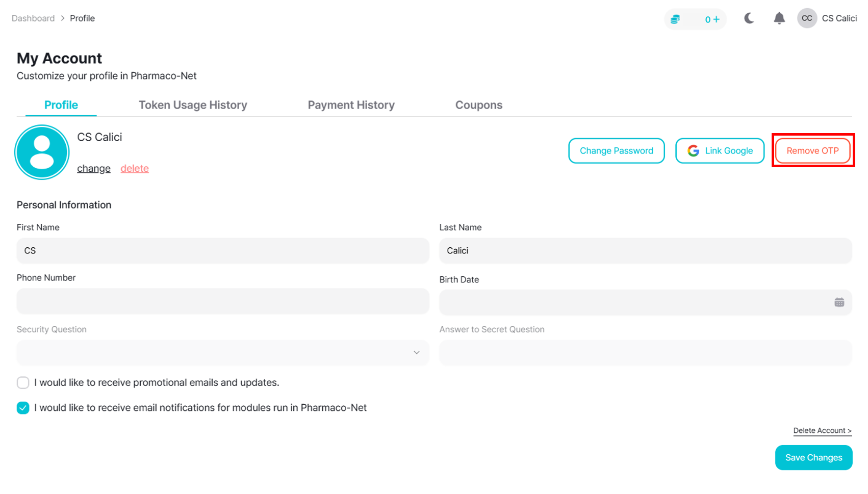Enable promotional emails and updates checkbox
The height and width of the screenshot is (494, 868).
click(x=23, y=383)
